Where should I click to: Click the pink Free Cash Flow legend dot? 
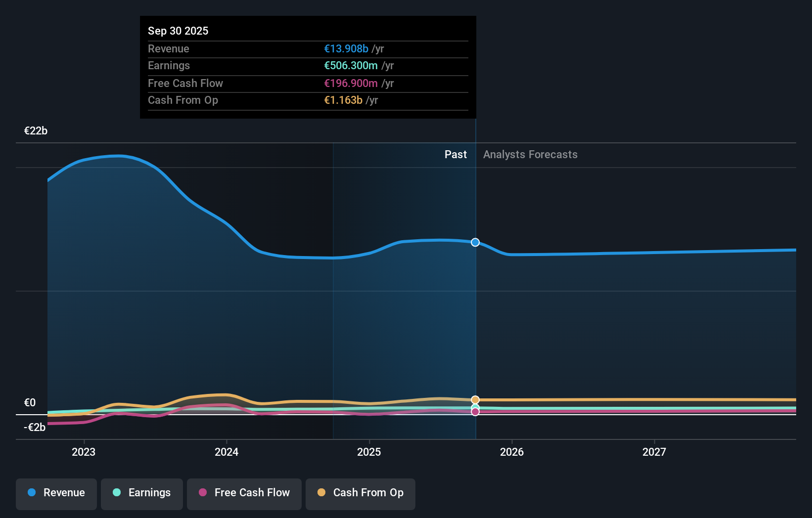[203, 493]
